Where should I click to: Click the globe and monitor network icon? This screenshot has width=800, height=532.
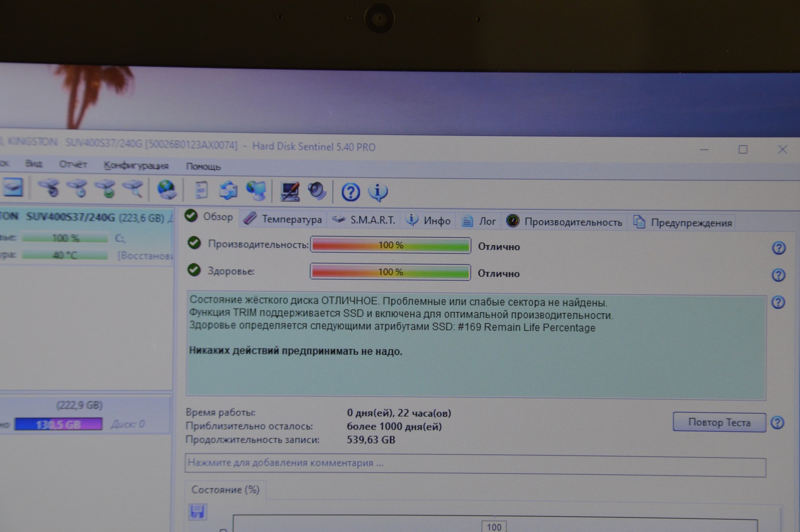(x=256, y=191)
